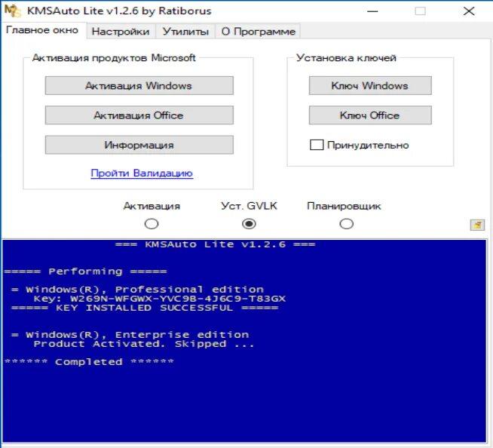Click the Ключ Windows button
The width and height of the screenshot is (493, 448).
point(370,85)
